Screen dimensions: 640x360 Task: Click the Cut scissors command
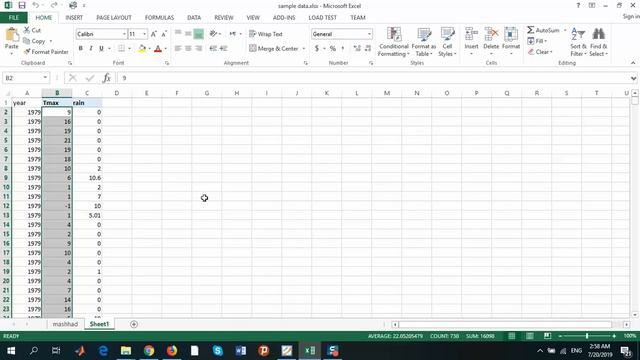(x=32, y=30)
